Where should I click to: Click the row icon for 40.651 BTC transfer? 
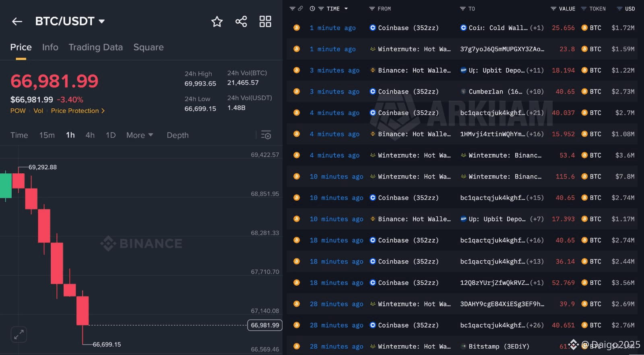click(297, 325)
